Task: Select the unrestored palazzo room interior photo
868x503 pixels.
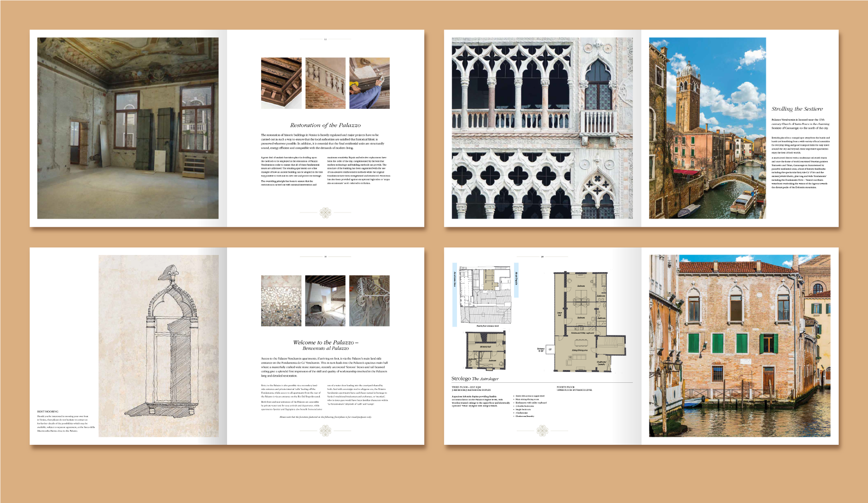Action: pos(128,128)
